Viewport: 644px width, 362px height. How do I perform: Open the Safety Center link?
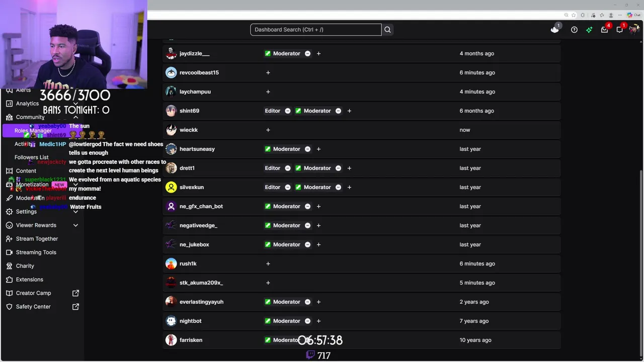coord(33,307)
